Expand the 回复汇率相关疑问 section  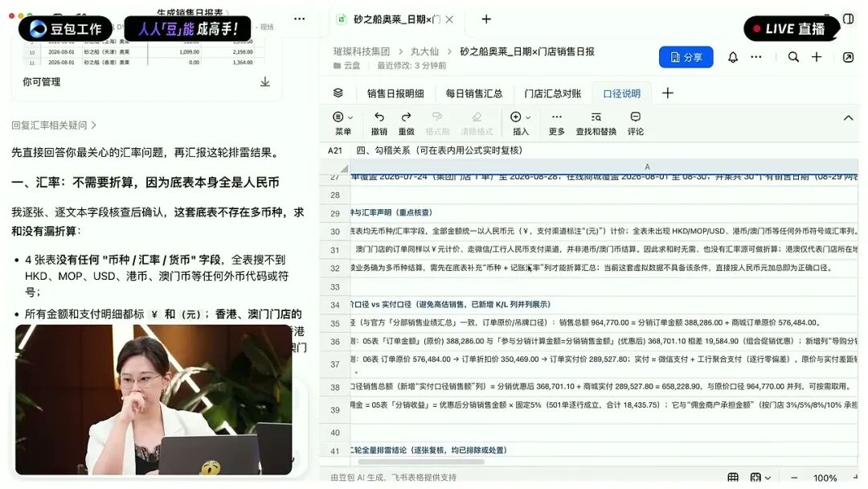coord(54,125)
